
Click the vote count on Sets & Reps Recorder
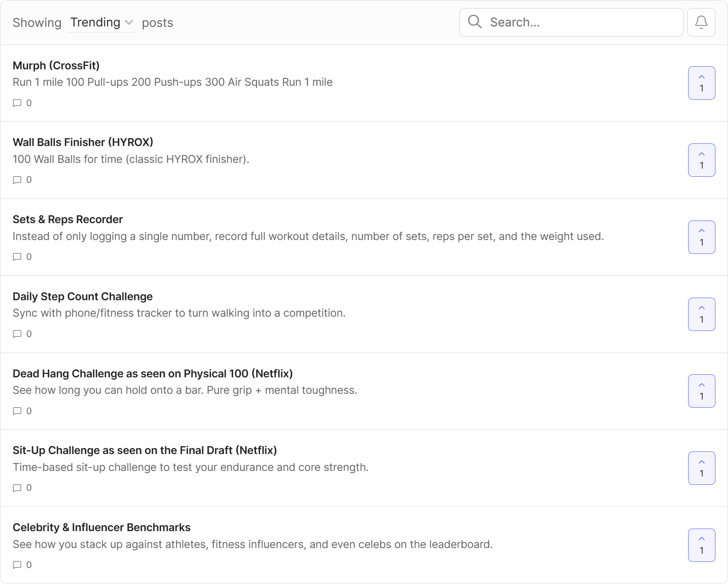click(701, 243)
